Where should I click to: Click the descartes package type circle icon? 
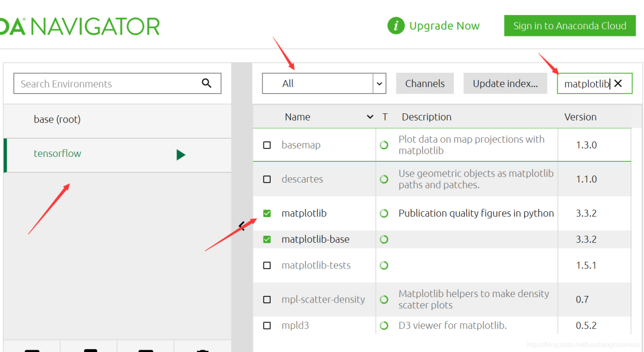coord(384,179)
